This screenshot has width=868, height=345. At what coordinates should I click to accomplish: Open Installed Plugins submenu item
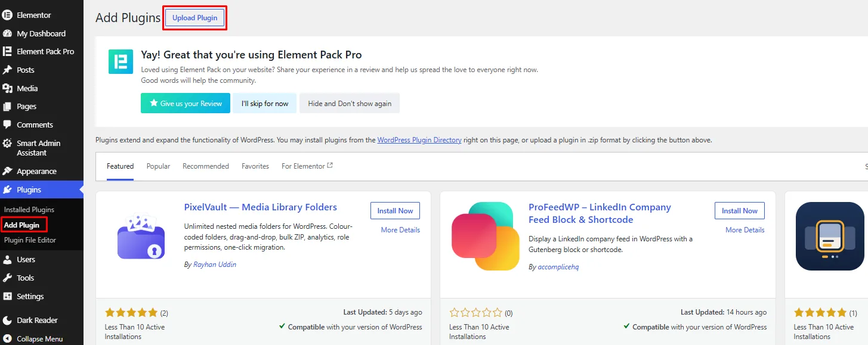[x=29, y=210]
